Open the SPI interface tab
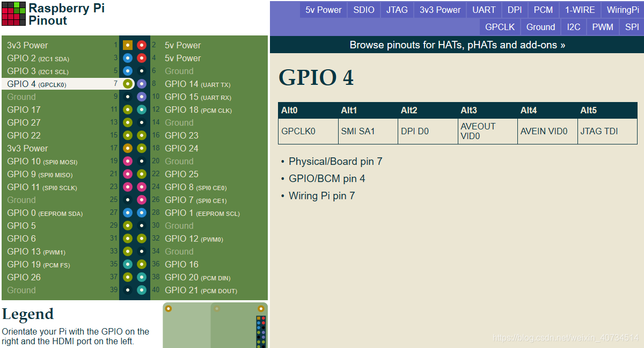The width and height of the screenshot is (644, 348). point(632,27)
